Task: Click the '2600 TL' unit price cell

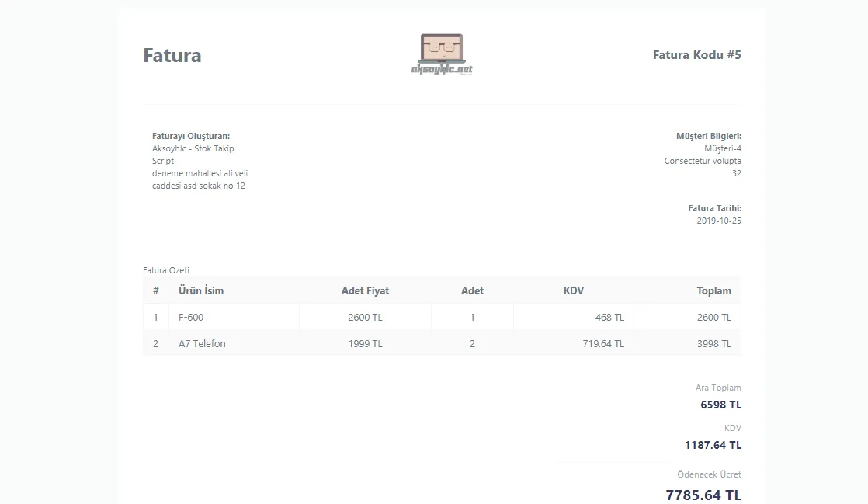Action: pyautogui.click(x=366, y=318)
